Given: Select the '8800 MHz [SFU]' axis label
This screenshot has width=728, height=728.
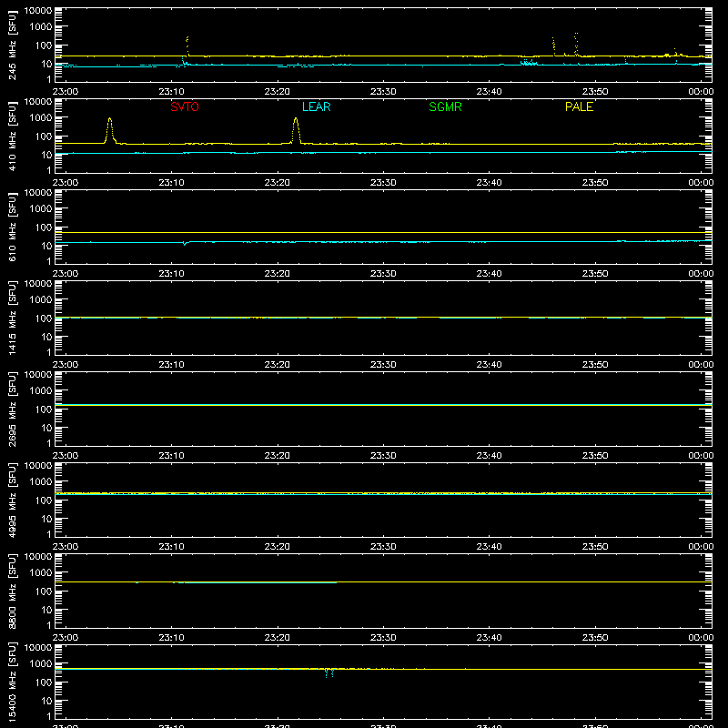Looking at the screenshot, I should click(12, 591).
